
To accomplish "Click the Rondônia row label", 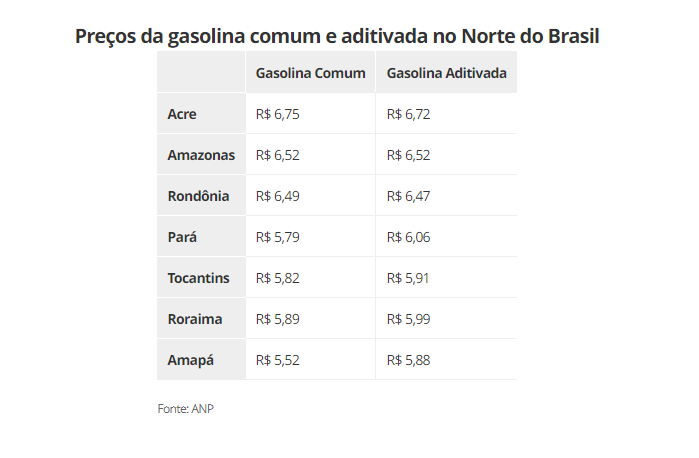I will tap(198, 196).
